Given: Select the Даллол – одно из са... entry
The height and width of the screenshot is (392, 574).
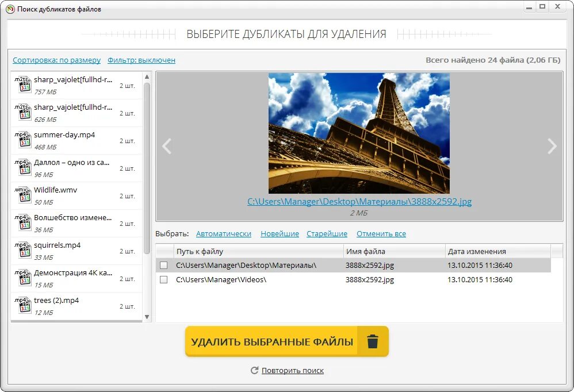Looking at the screenshot, I should pos(76,168).
